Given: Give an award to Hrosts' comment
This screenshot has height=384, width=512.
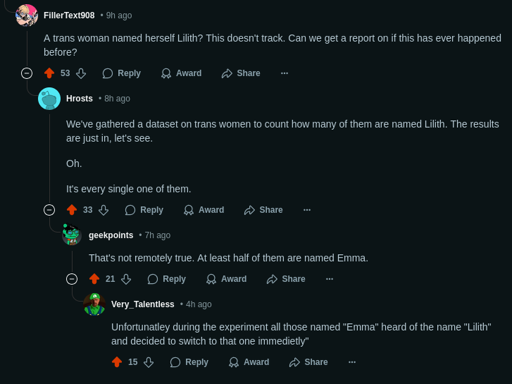Looking at the screenshot, I should click(204, 210).
